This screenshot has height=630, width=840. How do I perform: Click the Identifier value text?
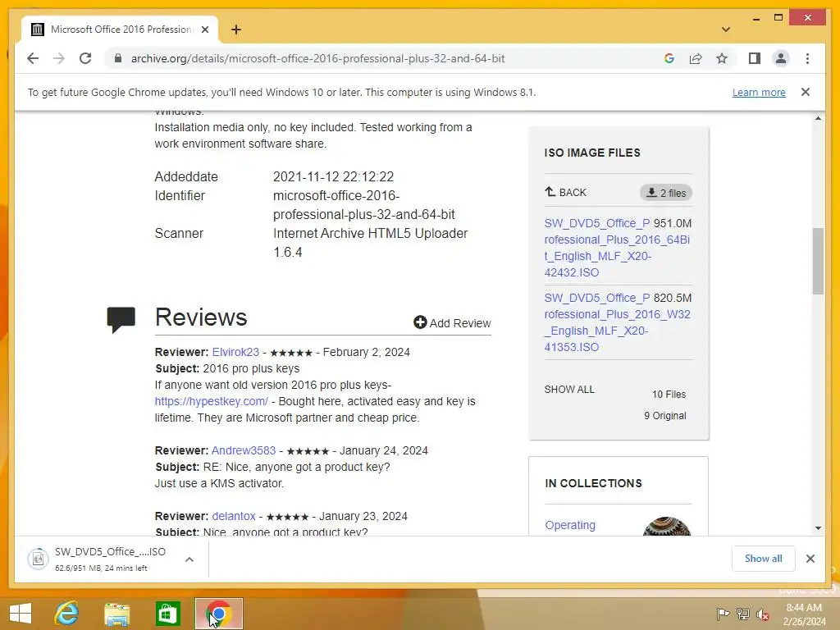pos(363,205)
